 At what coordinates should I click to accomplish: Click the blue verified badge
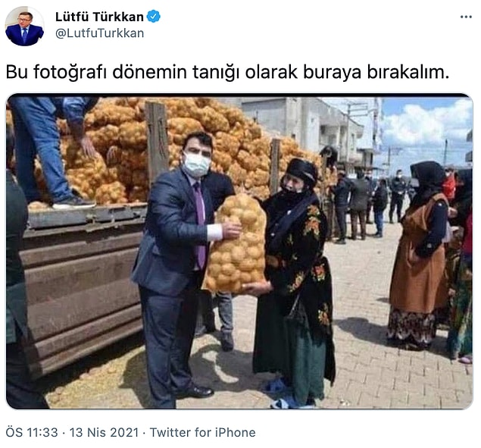[x=154, y=17]
